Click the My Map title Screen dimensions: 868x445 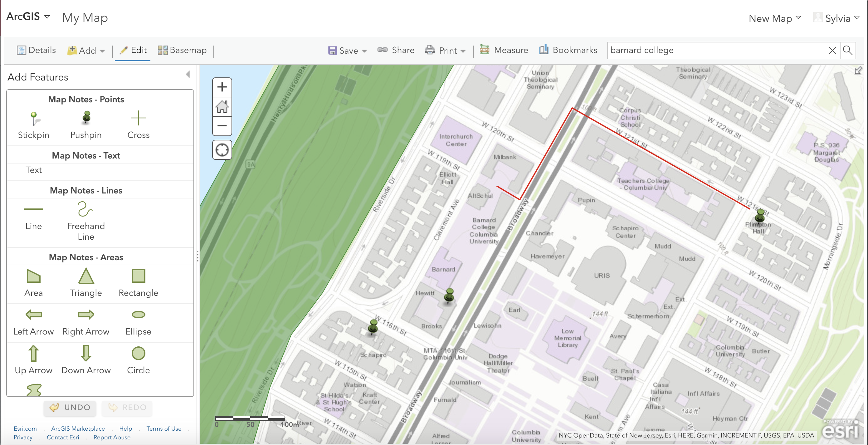click(x=85, y=17)
